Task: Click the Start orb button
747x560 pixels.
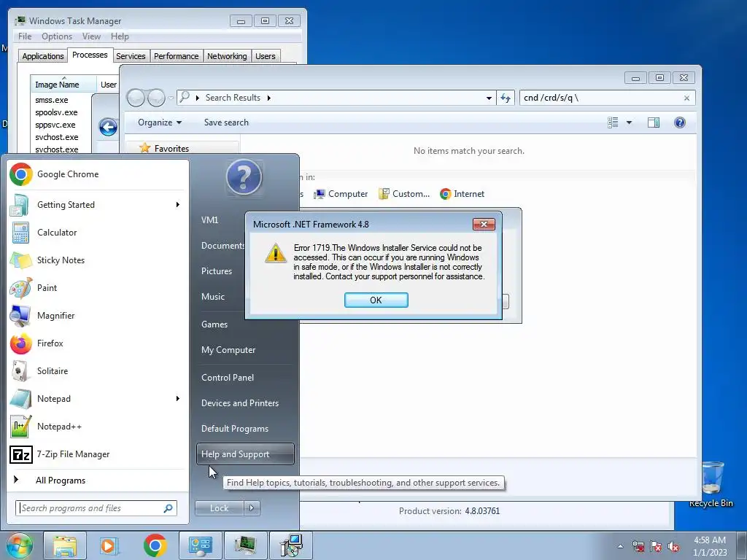Action: point(20,545)
